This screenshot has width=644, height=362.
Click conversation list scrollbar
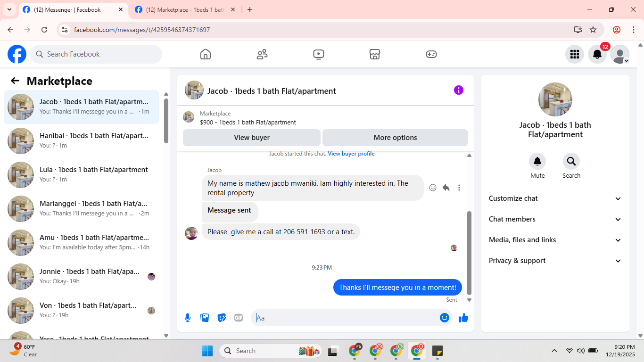click(x=166, y=121)
